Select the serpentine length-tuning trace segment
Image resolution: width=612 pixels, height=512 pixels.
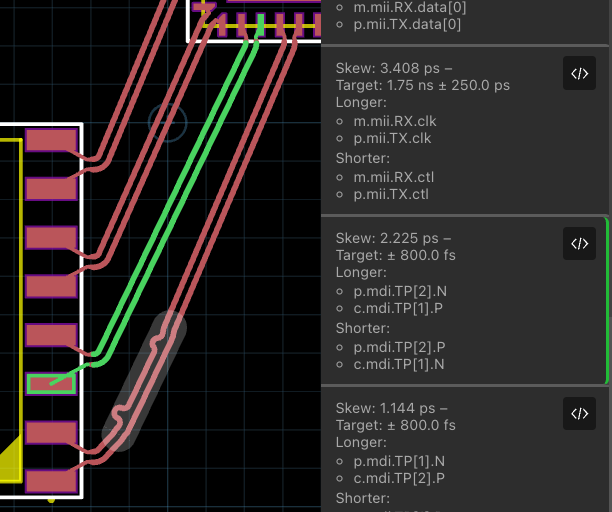pyautogui.click(x=147, y=381)
